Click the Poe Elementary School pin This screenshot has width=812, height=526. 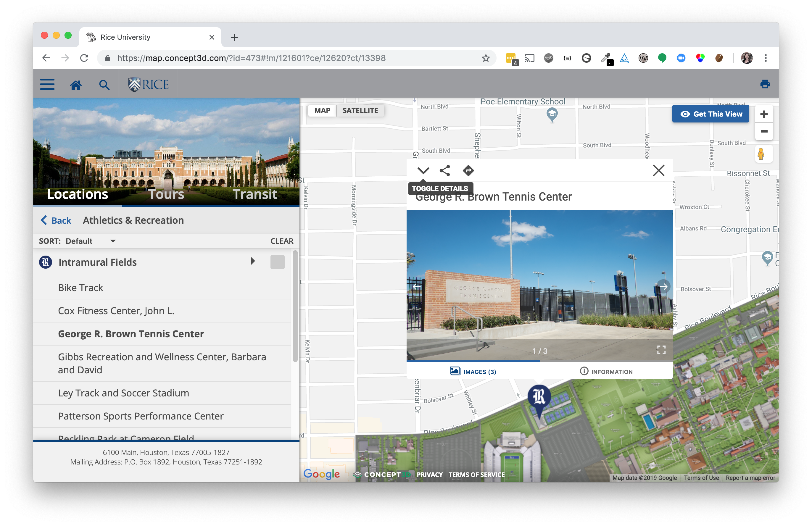[551, 114]
